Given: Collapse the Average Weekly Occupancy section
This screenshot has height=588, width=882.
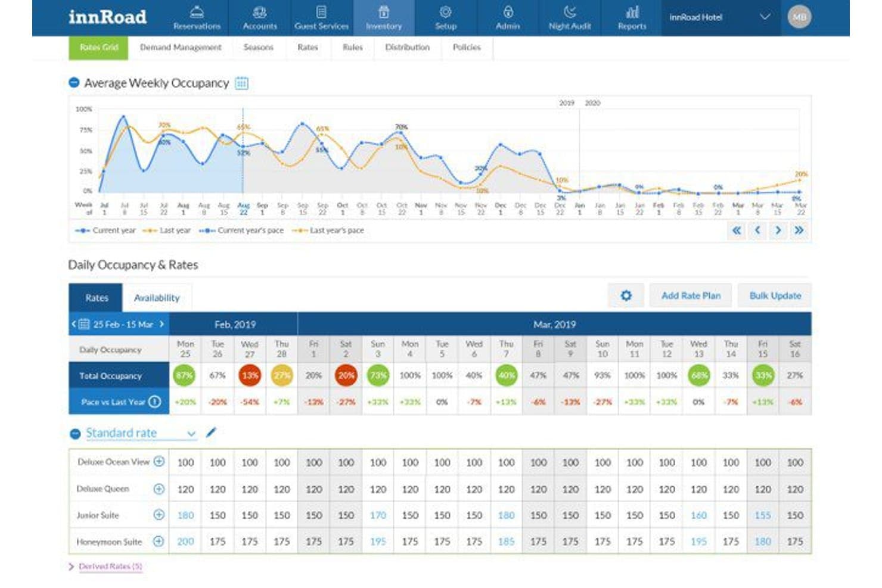Looking at the screenshot, I should pyautogui.click(x=74, y=83).
